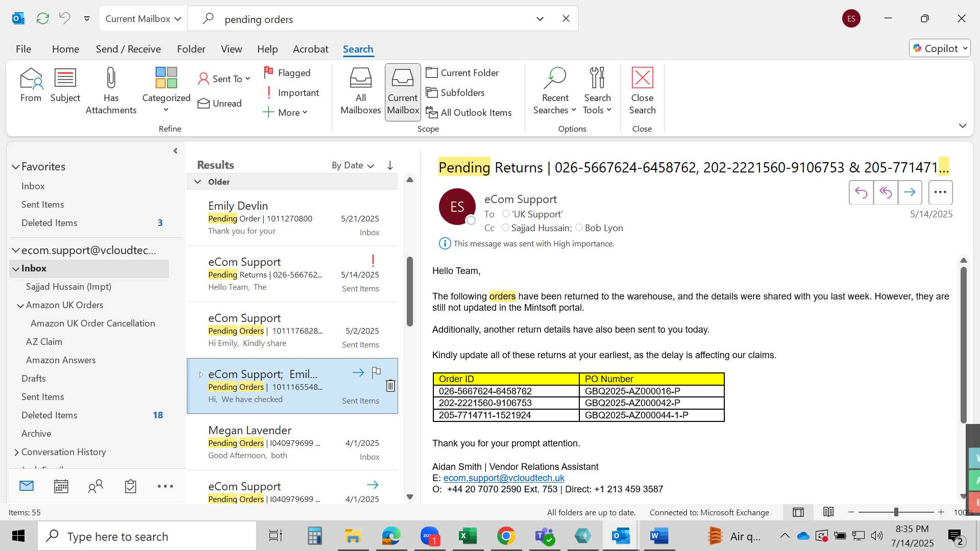Change By Date sort arrangement
This screenshot has width=980, height=551.
353,165
